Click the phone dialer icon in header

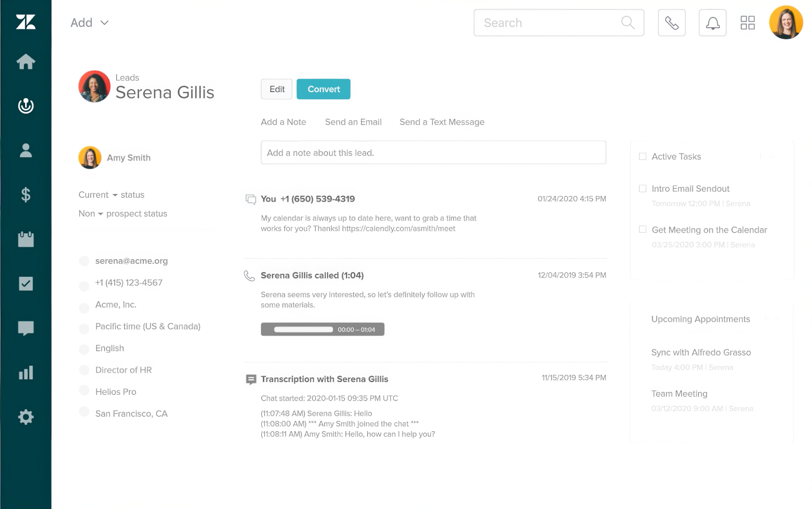tap(671, 23)
